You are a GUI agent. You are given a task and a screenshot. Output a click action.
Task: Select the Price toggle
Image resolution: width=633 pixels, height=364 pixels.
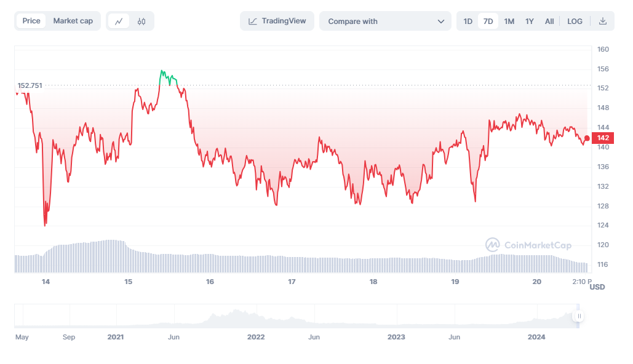[x=31, y=21]
